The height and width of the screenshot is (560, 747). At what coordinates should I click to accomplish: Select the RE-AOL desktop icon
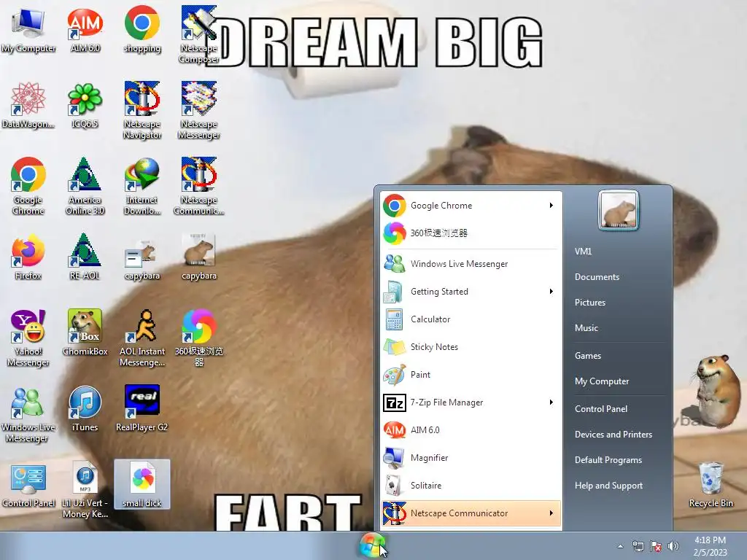coord(85,256)
